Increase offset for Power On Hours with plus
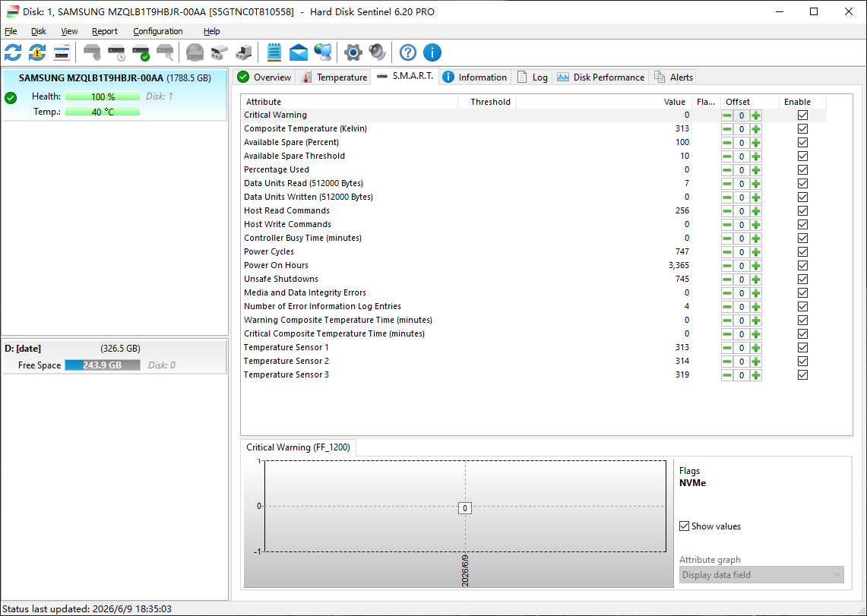The height and width of the screenshot is (616, 867). point(756,266)
